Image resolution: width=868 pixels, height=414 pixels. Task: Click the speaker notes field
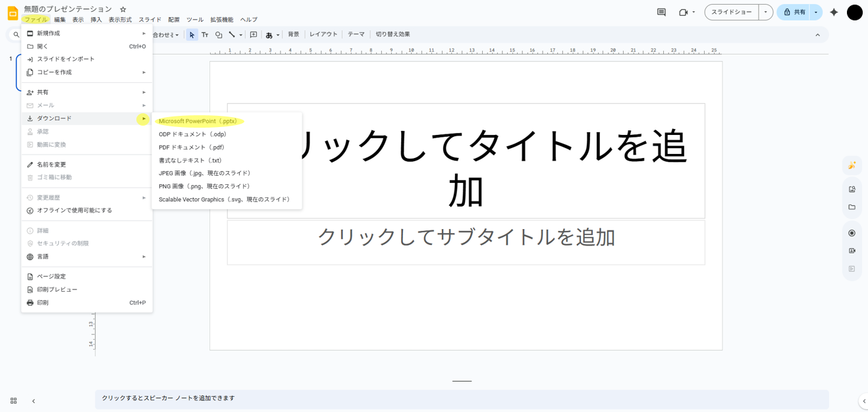[x=461, y=399]
